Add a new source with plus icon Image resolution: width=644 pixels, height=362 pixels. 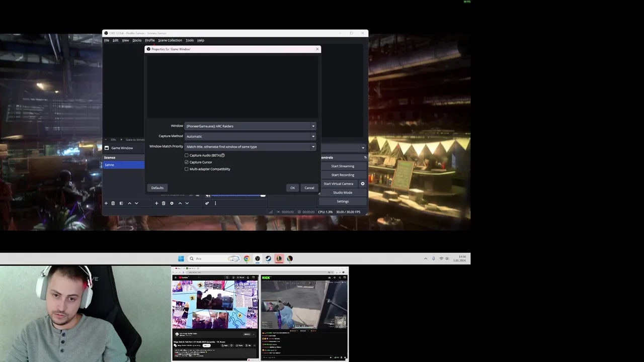pos(156,203)
